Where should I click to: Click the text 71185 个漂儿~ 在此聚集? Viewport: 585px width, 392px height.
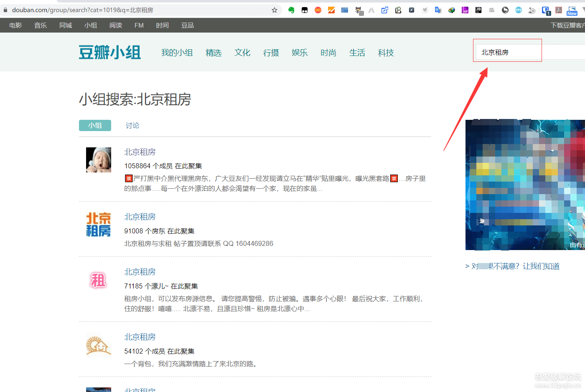click(x=161, y=286)
